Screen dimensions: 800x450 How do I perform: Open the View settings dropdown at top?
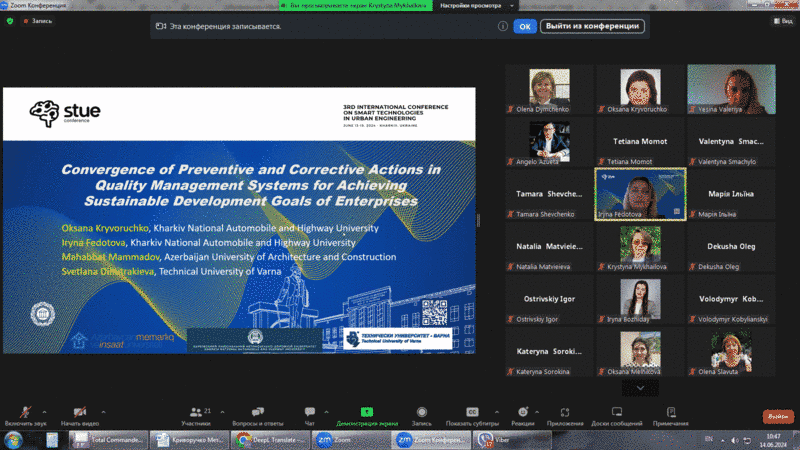coord(476,6)
